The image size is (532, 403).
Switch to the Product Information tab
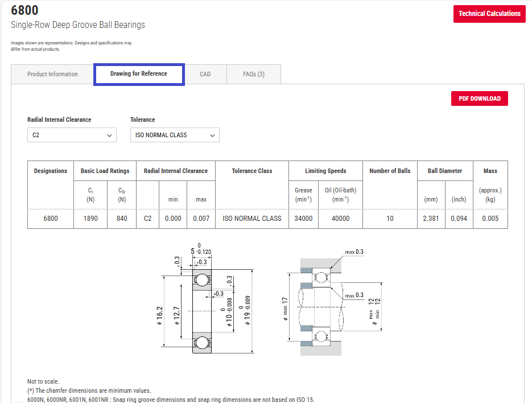pos(52,74)
